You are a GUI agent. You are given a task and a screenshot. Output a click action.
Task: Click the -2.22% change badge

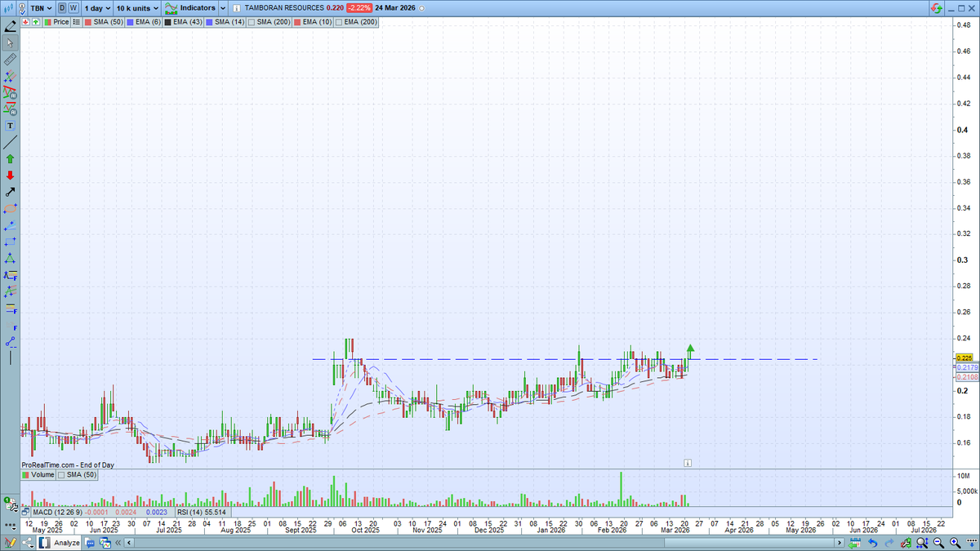359,7
